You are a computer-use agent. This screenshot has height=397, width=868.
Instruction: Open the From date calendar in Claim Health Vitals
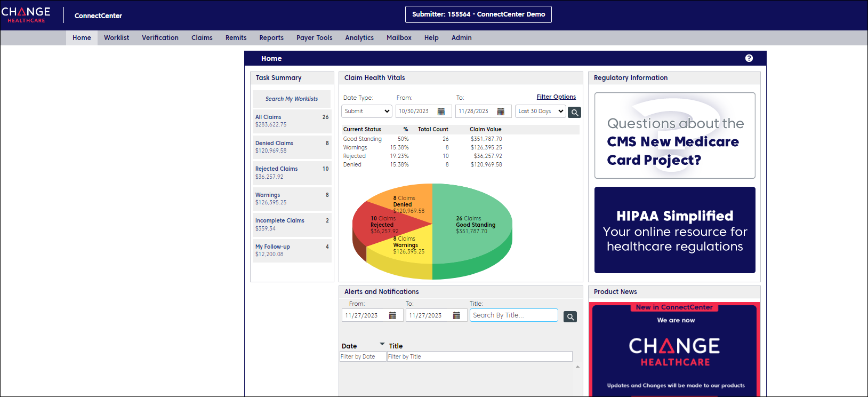pos(441,112)
